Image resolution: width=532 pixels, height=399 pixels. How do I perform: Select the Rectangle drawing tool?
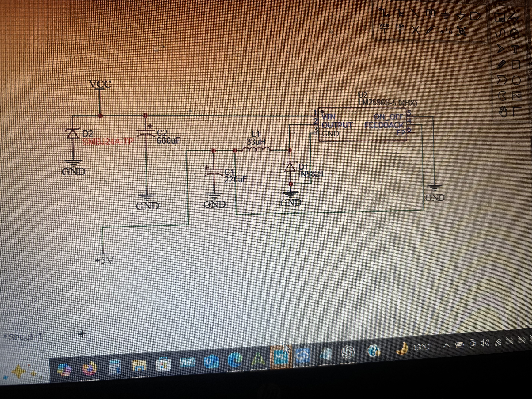pos(516,65)
